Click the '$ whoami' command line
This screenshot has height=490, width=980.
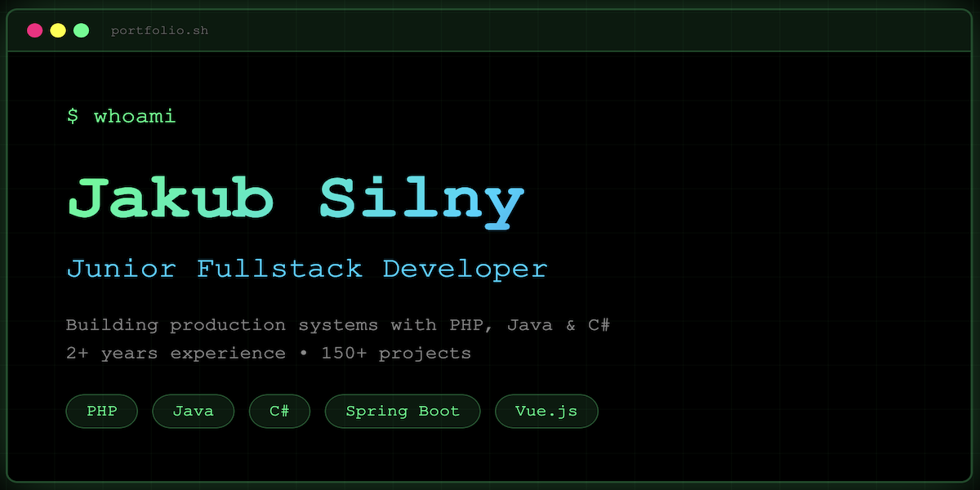coord(121,116)
